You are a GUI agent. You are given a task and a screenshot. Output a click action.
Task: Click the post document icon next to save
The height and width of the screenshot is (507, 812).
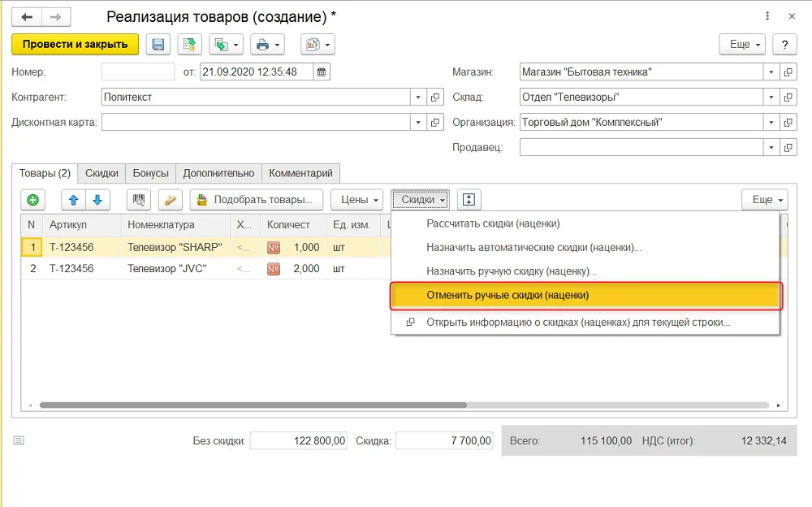(189, 45)
